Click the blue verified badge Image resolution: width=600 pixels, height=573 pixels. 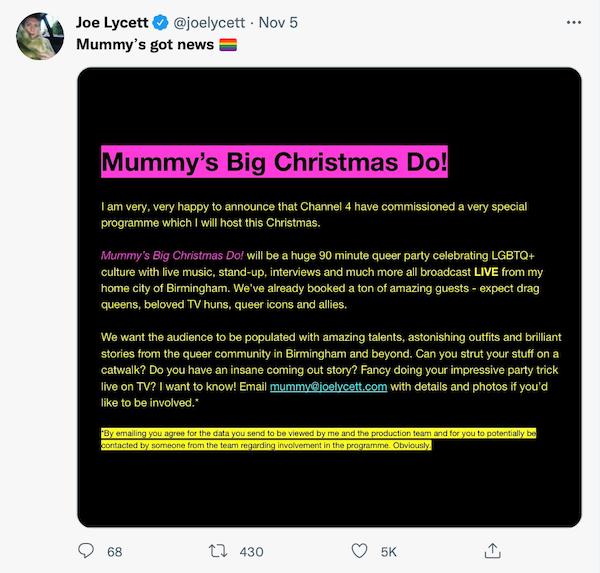160,23
